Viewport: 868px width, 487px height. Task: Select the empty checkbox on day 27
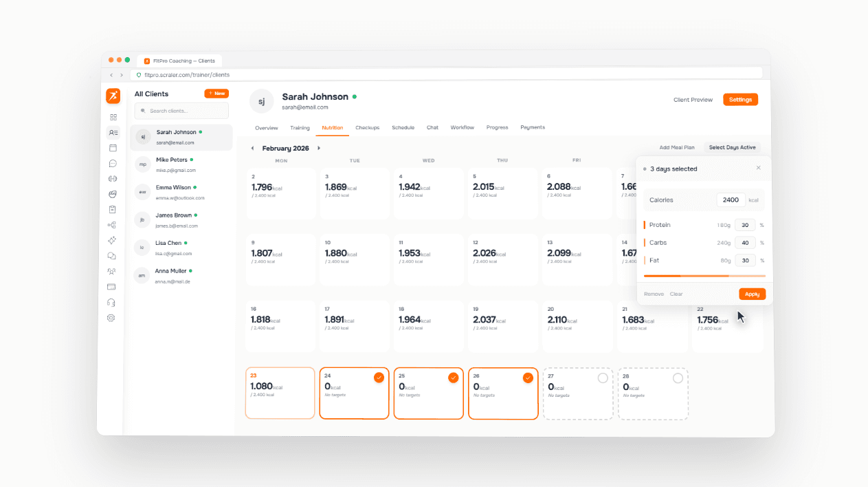pyautogui.click(x=603, y=378)
